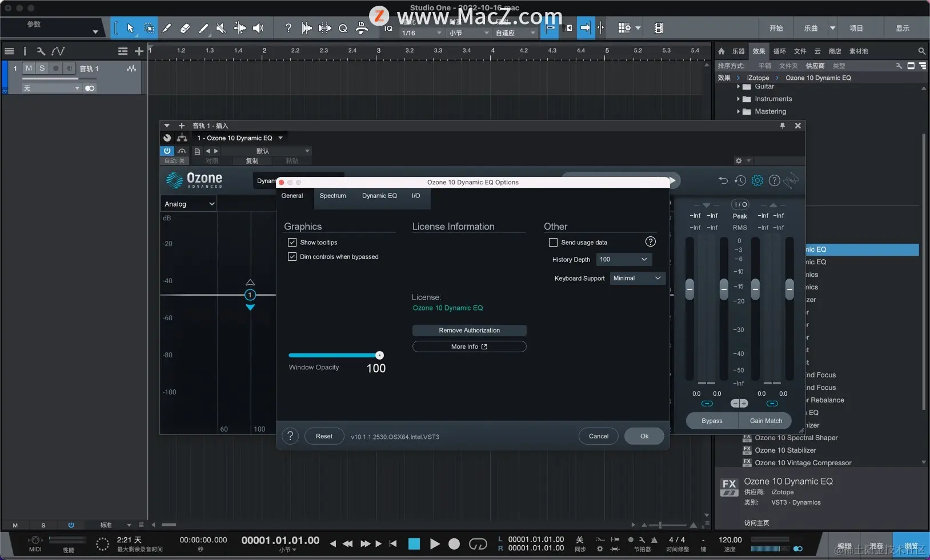Viewport: 930px width, 560px height.
Task: Click the Bypass button
Action: 712,421
